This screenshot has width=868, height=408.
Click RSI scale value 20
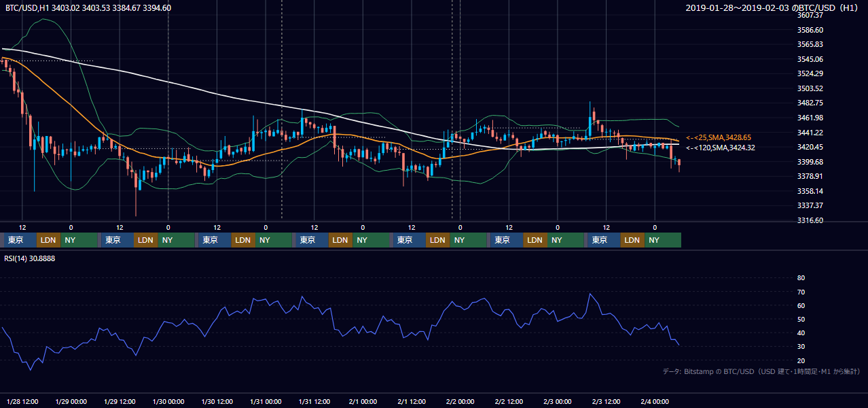(x=801, y=360)
